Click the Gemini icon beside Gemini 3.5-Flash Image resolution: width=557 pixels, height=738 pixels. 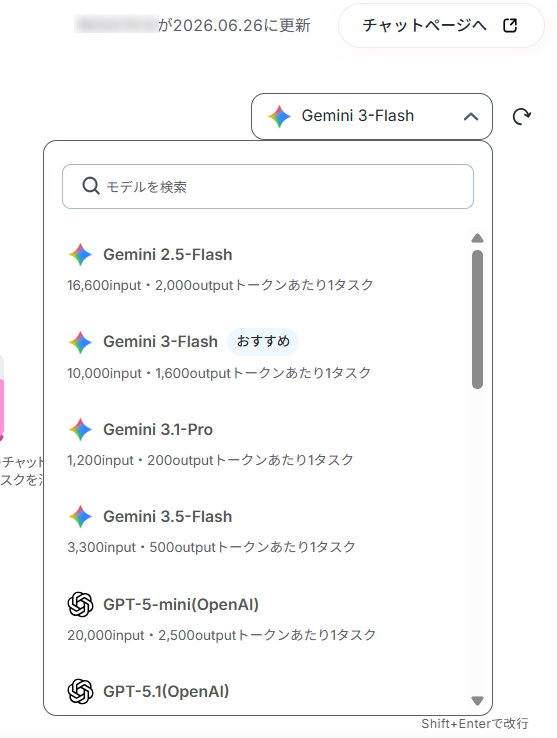point(81,516)
